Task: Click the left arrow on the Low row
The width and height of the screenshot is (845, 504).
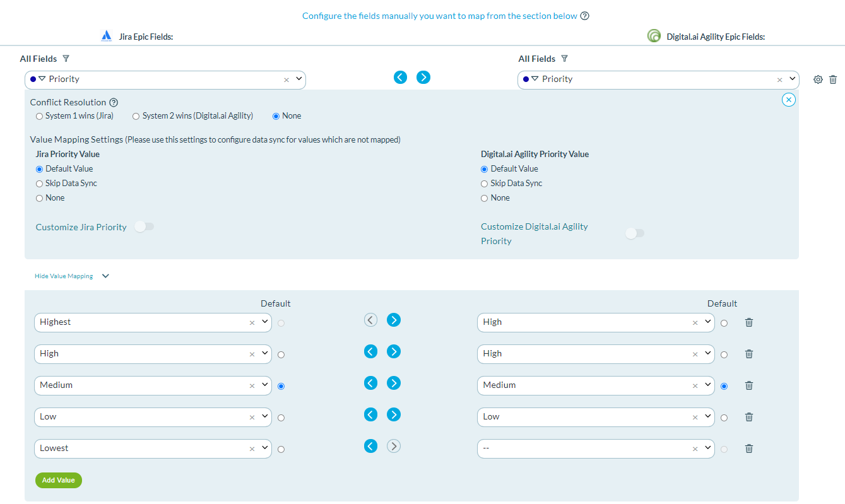Action: pyautogui.click(x=370, y=414)
